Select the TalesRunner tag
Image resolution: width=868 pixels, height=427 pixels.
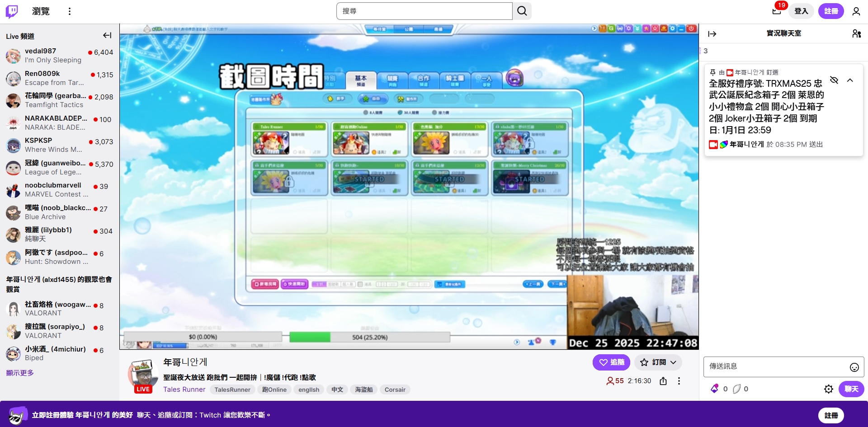[x=232, y=389]
